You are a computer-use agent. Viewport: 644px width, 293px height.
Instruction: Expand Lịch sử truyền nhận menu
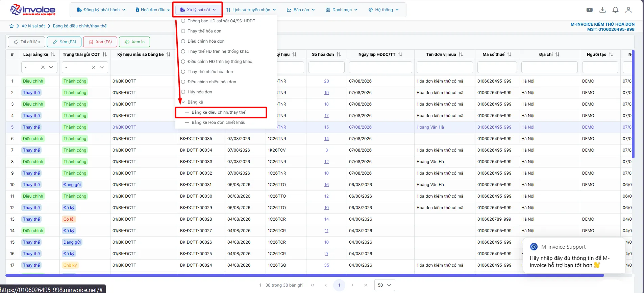[251, 10]
